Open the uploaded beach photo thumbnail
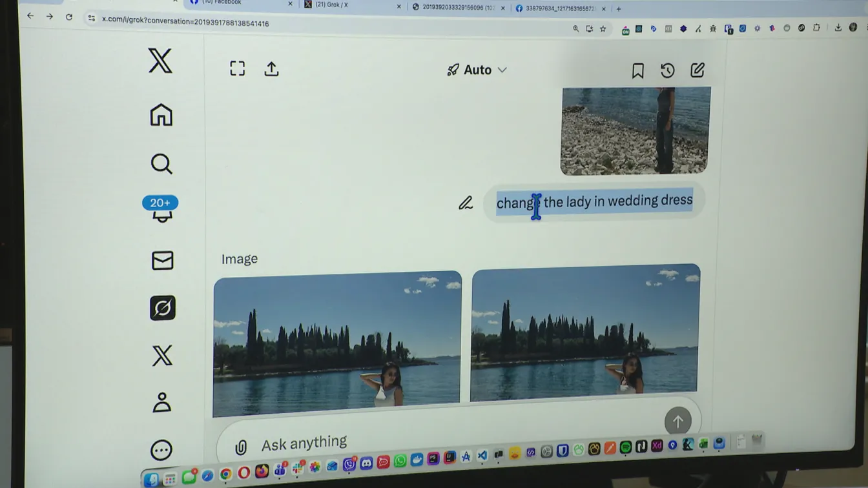This screenshot has height=488, width=868. tap(635, 131)
